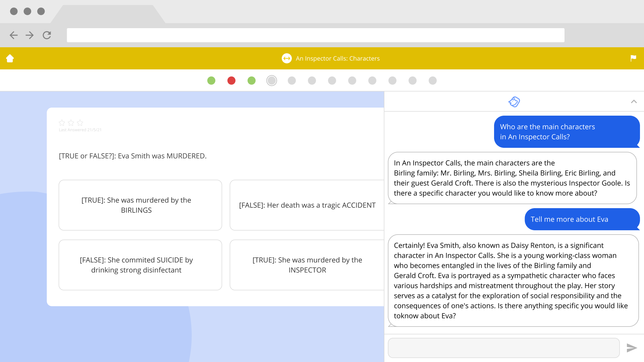Click the browser tab
Screen dimensions: 644x362
click(108, 14)
